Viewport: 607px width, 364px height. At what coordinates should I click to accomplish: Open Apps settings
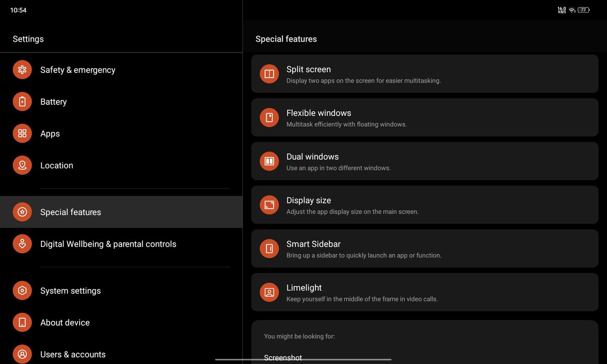point(121,134)
